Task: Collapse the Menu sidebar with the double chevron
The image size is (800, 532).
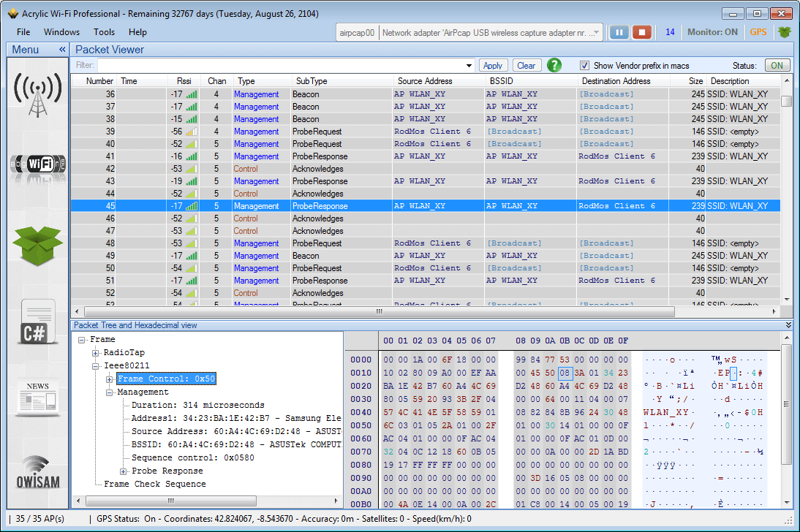Action: (x=62, y=50)
